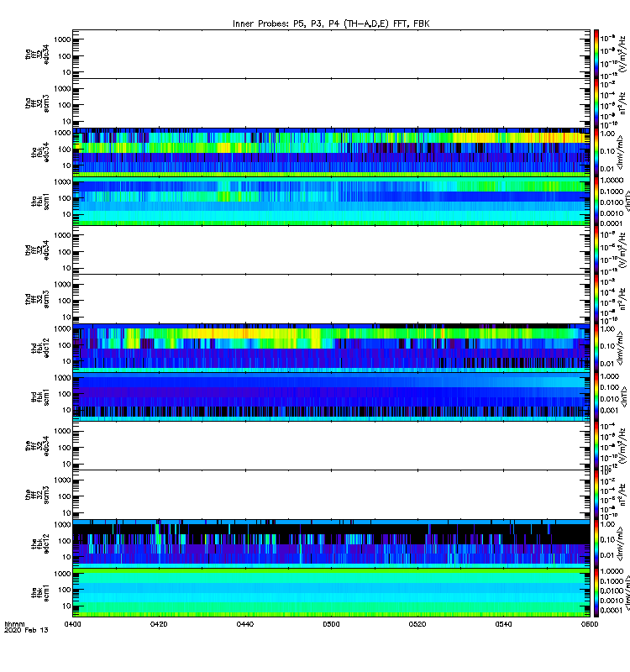Click the color bar of the fbk scm1 panel
The image size is (630, 672).
coord(596,593)
